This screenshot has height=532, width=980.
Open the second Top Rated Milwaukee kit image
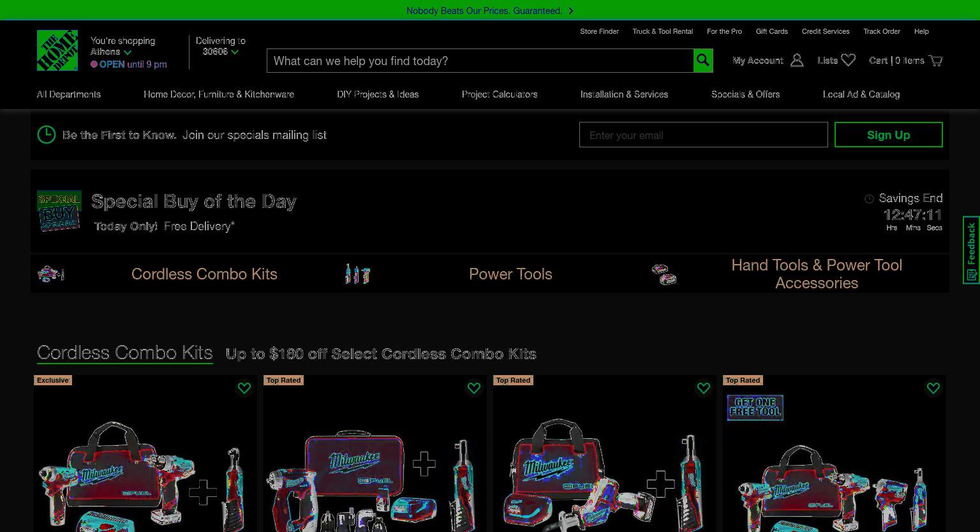coord(605,475)
